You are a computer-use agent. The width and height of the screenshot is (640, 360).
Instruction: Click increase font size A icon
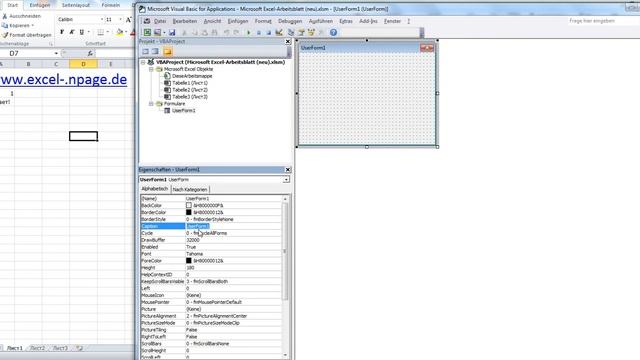click(x=129, y=19)
